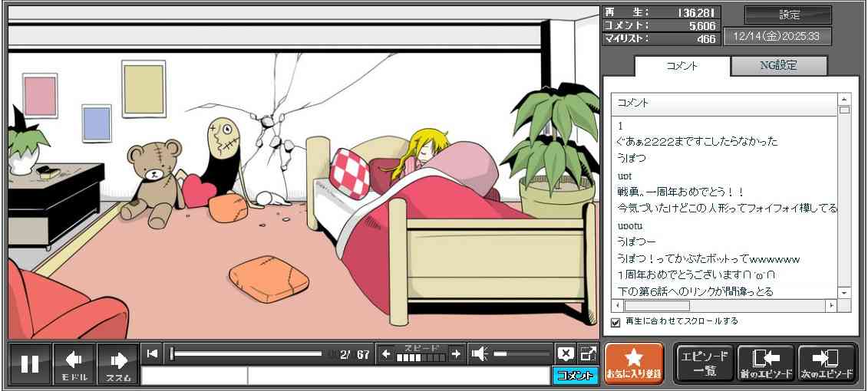Switch to fullscreen with expand icon

point(588,353)
